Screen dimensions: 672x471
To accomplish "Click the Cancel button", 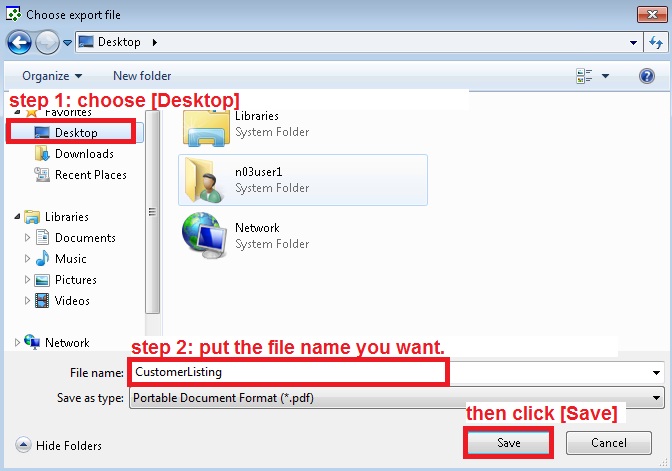I will [609, 442].
